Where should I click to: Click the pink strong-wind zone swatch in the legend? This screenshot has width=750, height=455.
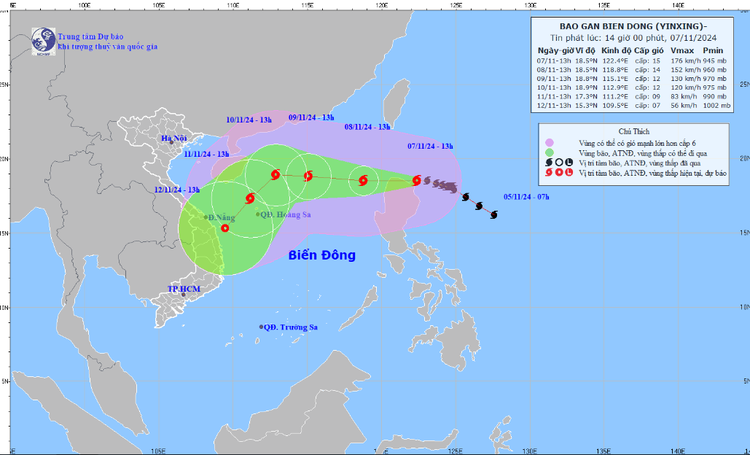(550, 143)
